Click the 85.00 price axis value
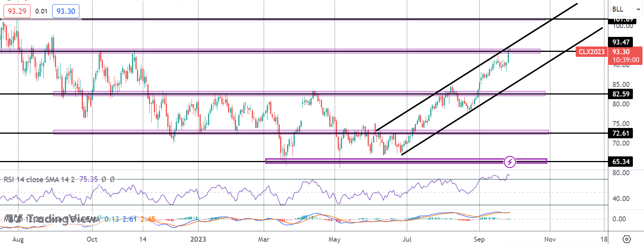This screenshot has height=244, width=644. click(x=621, y=85)
